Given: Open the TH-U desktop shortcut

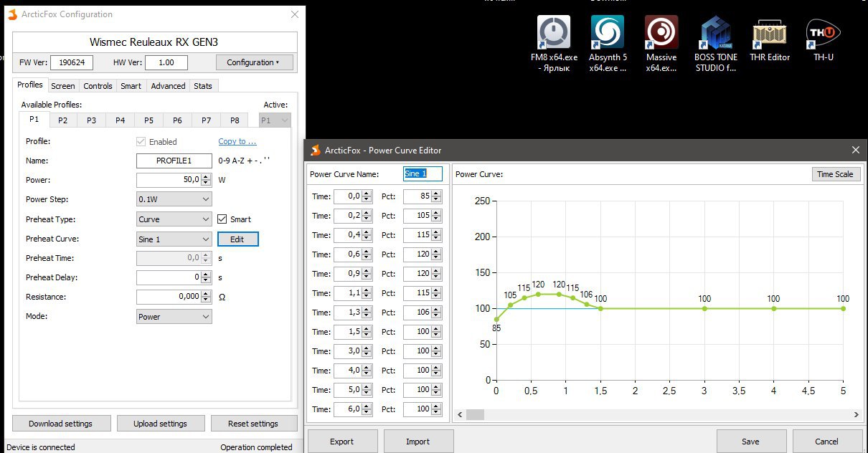Looking at the screenshot, I should pos(824,39).
